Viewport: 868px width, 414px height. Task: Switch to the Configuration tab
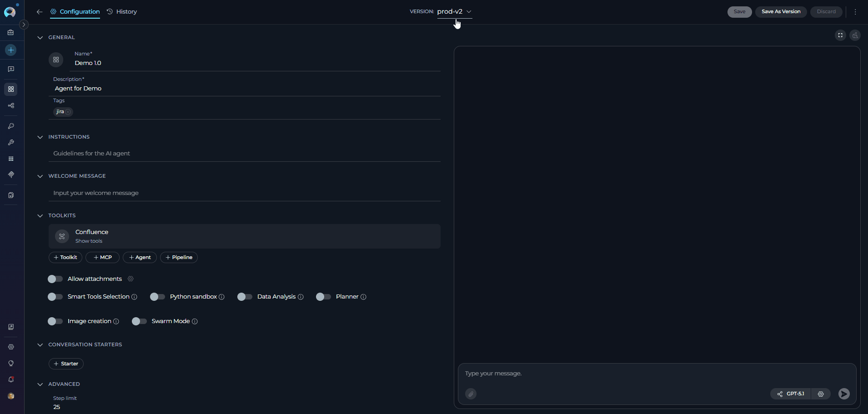coord(75,12)
